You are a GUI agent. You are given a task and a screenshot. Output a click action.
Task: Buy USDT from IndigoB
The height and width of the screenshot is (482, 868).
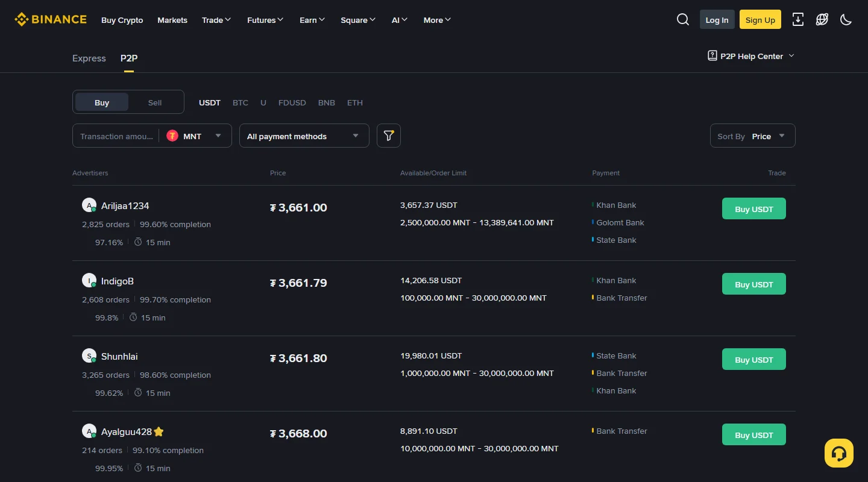click(754, 284)
